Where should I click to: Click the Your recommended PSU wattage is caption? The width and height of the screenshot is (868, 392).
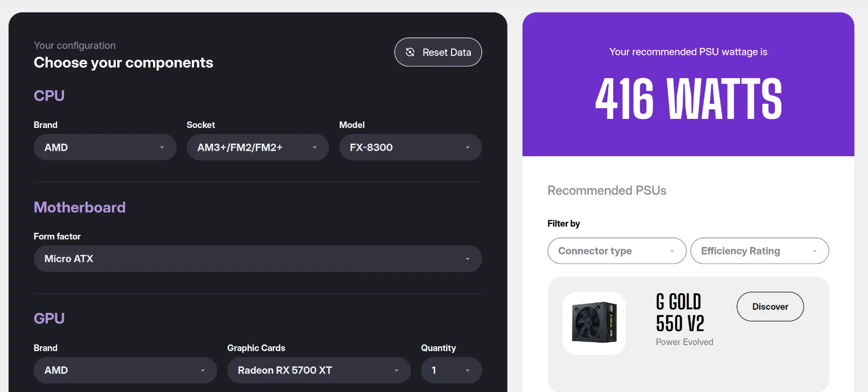pos(688,52)
